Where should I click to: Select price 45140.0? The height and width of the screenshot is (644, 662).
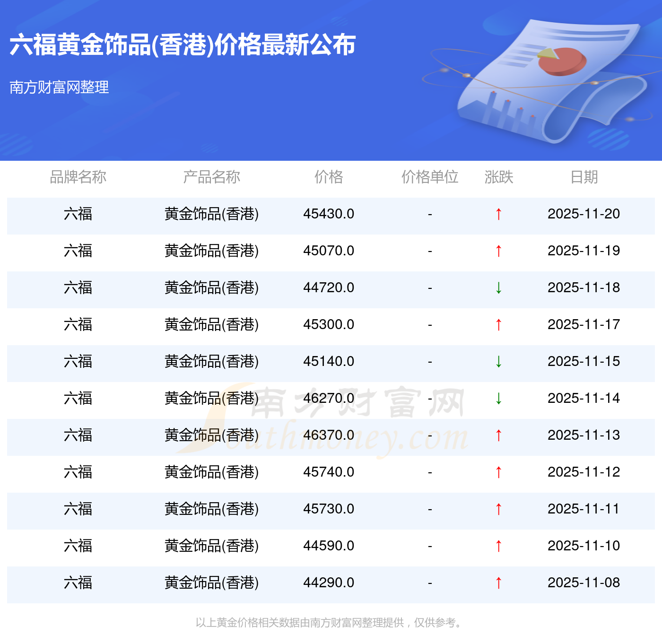click(x=329, y=361)
